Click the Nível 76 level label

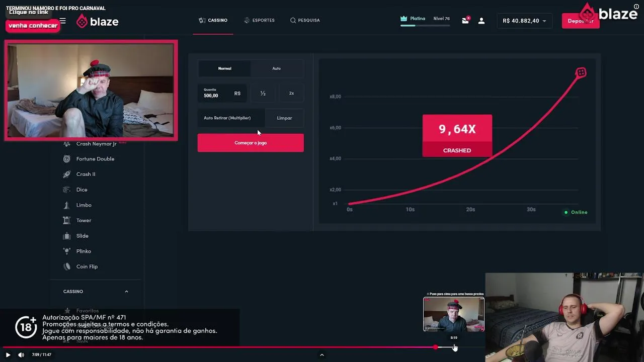click(441, 19)
